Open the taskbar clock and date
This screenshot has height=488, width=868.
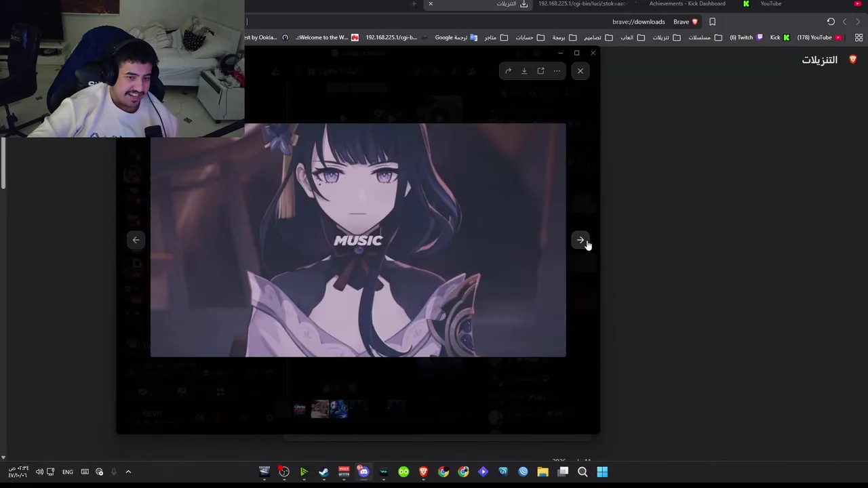18,472
